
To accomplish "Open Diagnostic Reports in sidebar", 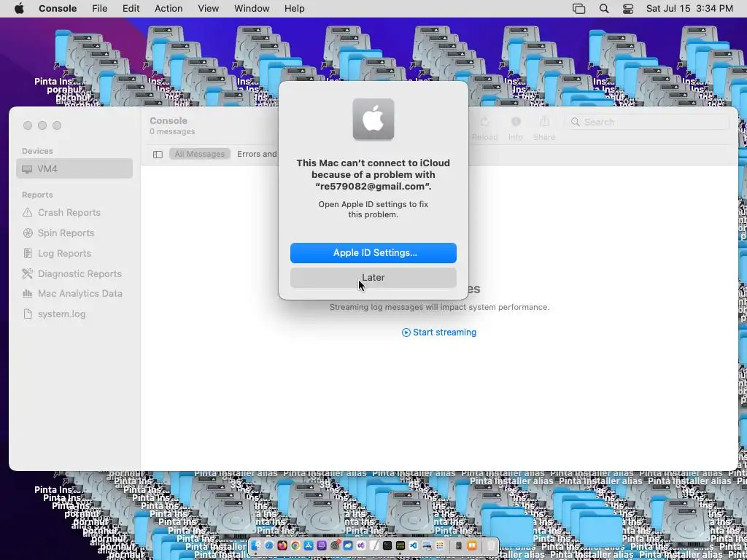I will (80, 274).
